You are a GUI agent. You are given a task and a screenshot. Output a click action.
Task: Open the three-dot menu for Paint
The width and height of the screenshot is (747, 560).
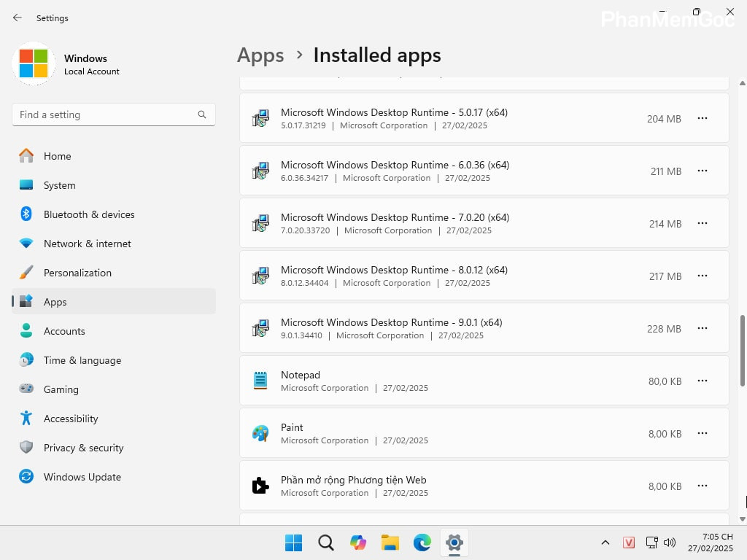click(x=702, y=433)
